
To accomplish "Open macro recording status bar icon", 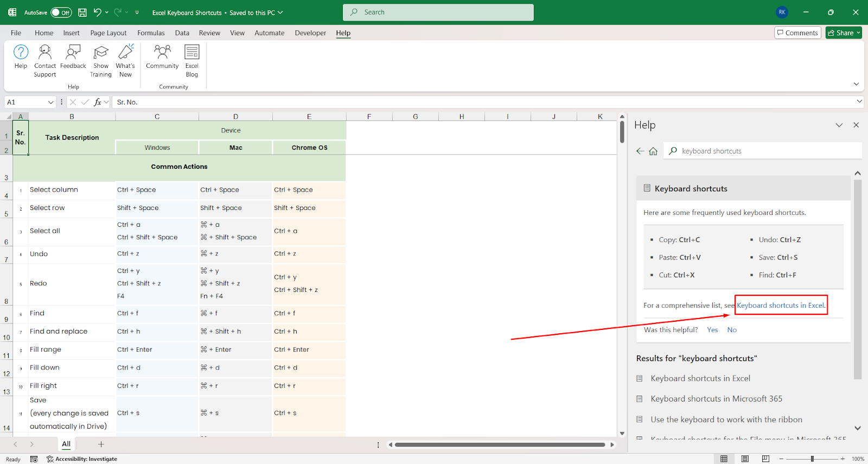I will pos(34,459).
